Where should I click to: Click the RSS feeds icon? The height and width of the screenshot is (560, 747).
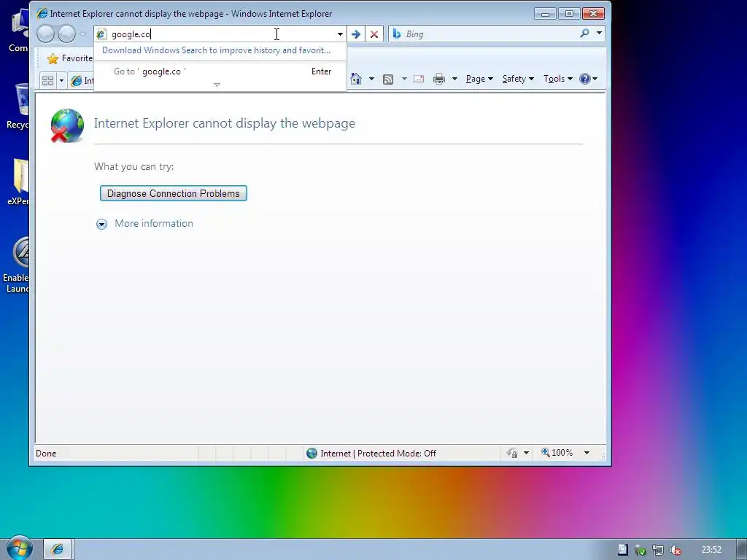pyautogui.click(x=388, y=79)
